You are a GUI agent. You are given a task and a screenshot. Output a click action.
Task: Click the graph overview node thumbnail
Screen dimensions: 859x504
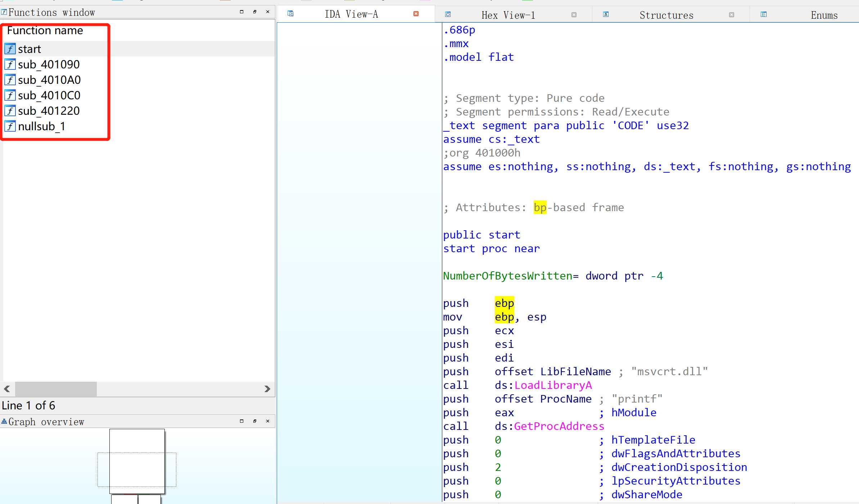[x=137, y=461]
